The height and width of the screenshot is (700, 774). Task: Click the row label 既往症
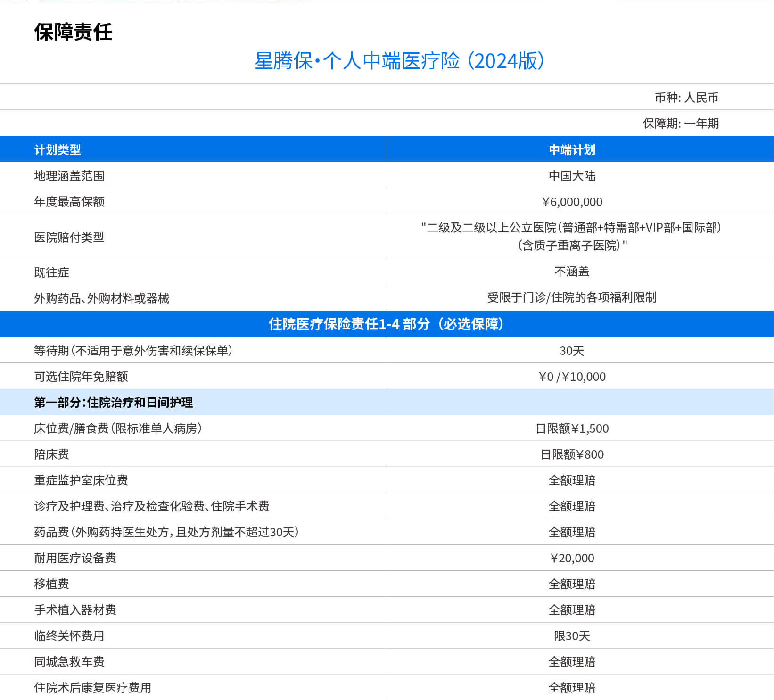click(52, 272)
